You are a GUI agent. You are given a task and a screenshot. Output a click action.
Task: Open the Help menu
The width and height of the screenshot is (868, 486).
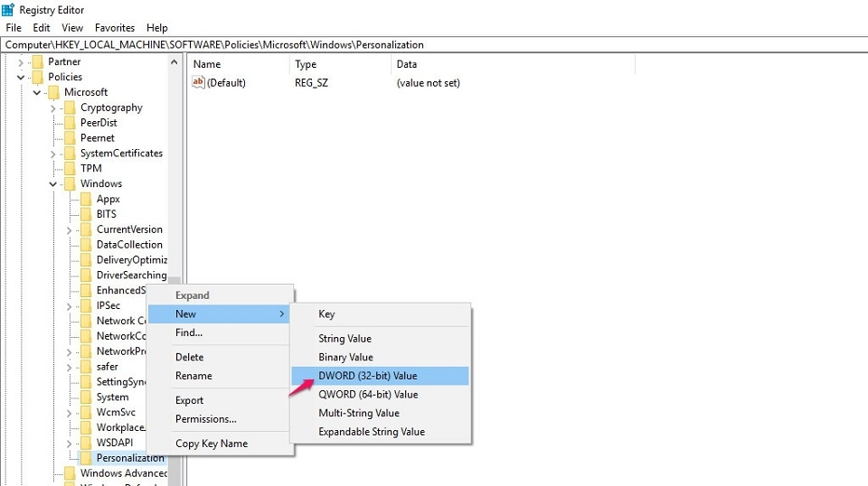click(156, 28)
